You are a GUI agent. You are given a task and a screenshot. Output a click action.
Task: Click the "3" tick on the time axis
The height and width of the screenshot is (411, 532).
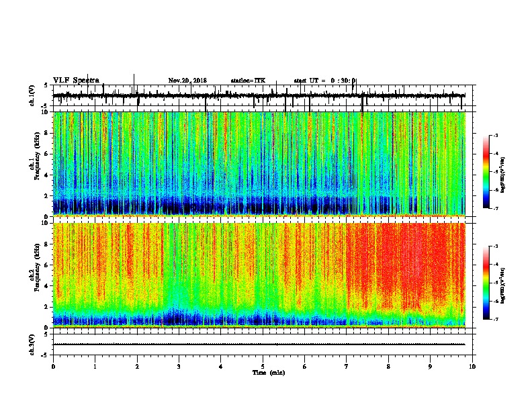click(179, 367)
